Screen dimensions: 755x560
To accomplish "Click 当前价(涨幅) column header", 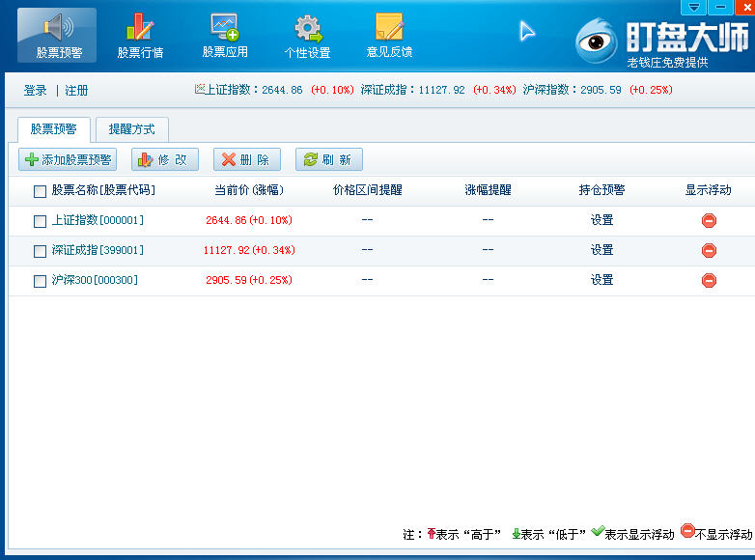I will 249,190.
